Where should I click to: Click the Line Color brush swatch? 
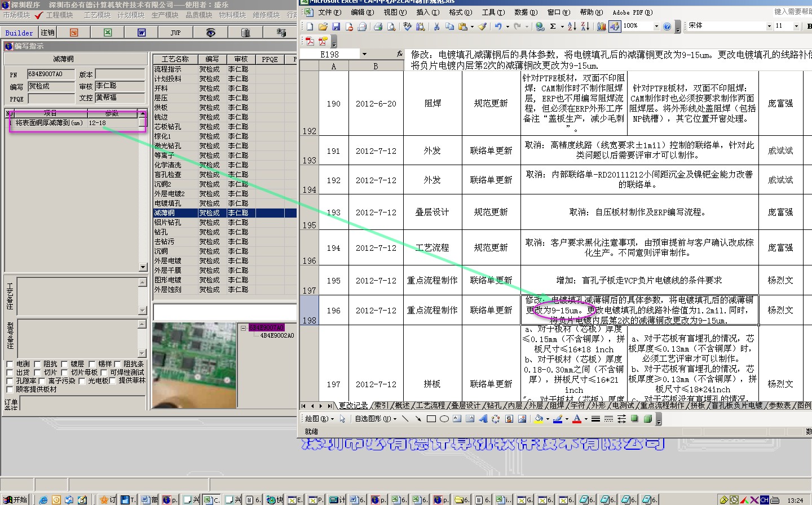click(558, 419)
